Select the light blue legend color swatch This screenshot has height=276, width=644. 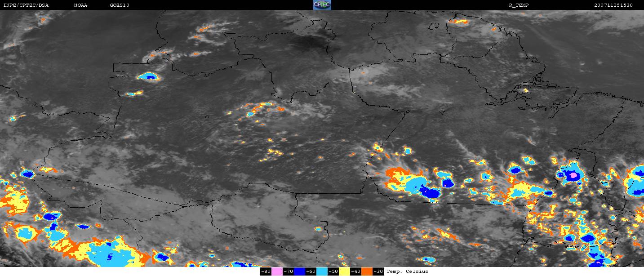pyautogui.click(x=322, y=272)
